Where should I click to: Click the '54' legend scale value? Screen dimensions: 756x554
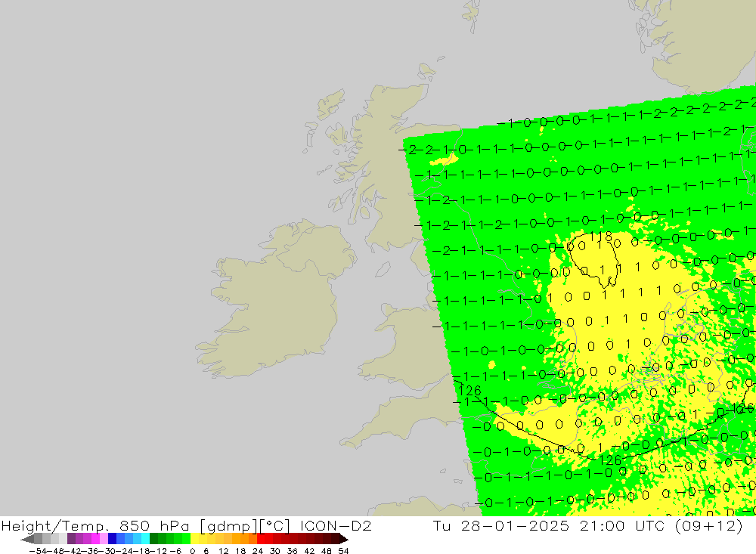pyautogui.click(x=343, y=551)
